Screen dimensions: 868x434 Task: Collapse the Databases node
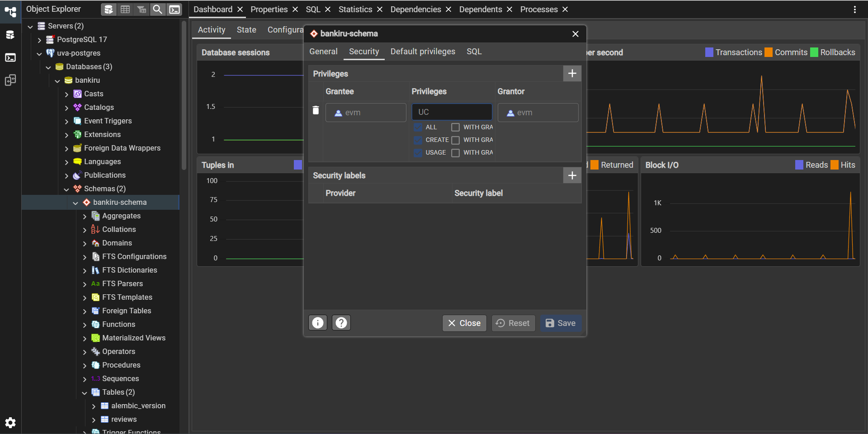(48, 67)
